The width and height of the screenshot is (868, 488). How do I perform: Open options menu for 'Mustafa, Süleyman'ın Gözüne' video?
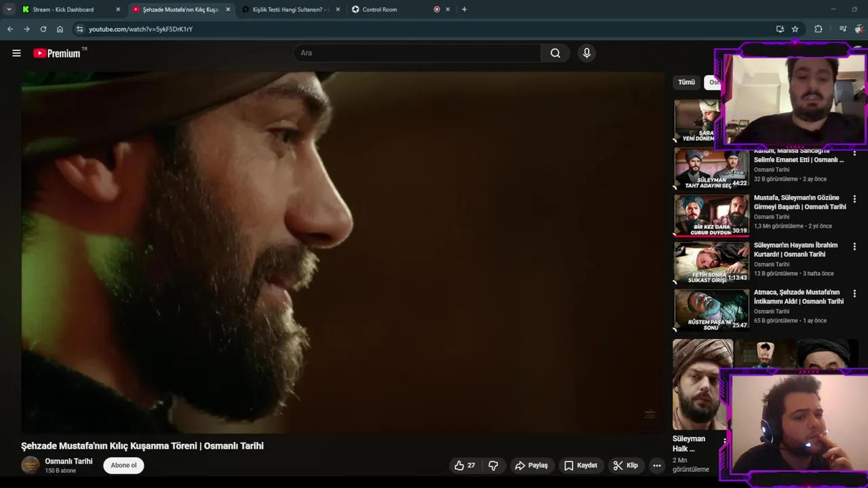(854, 199)
